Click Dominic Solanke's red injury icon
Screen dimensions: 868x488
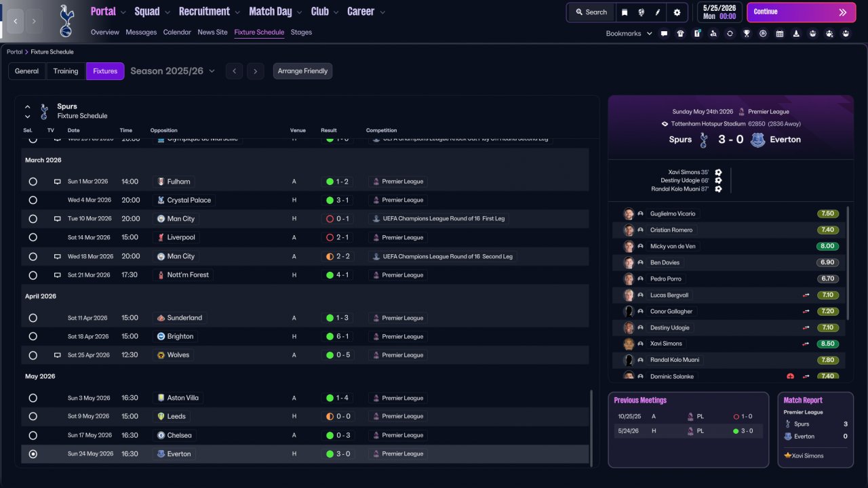[790, 376]
